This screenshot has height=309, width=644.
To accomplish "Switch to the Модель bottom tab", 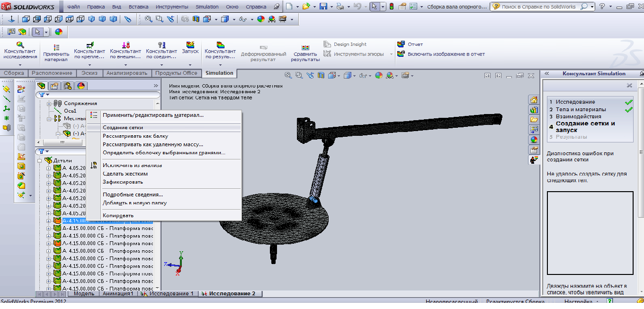I will [84, 293].
